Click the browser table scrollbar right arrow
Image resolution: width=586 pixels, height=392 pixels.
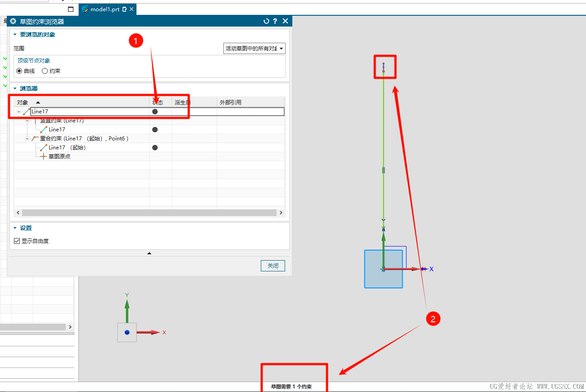[x=281, y=213]
